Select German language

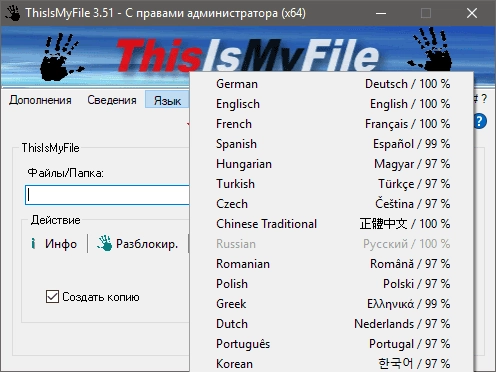[332, 84]
